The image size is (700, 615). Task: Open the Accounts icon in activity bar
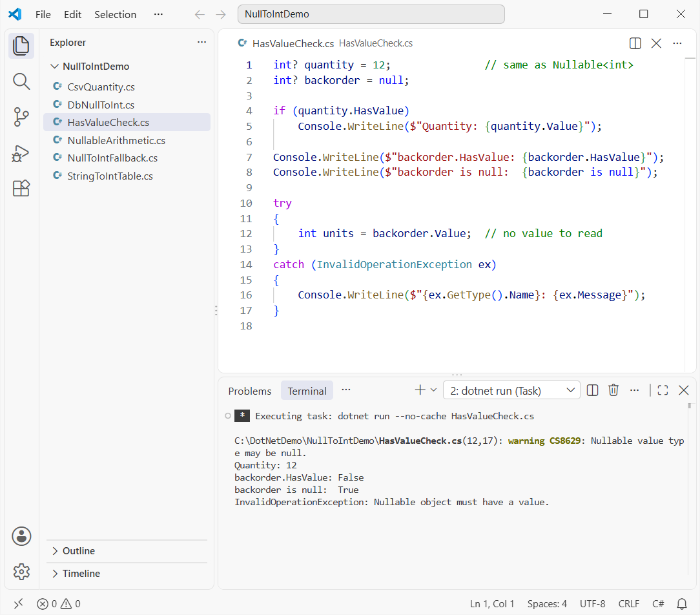pyautogui.click(x=21, y=536)
